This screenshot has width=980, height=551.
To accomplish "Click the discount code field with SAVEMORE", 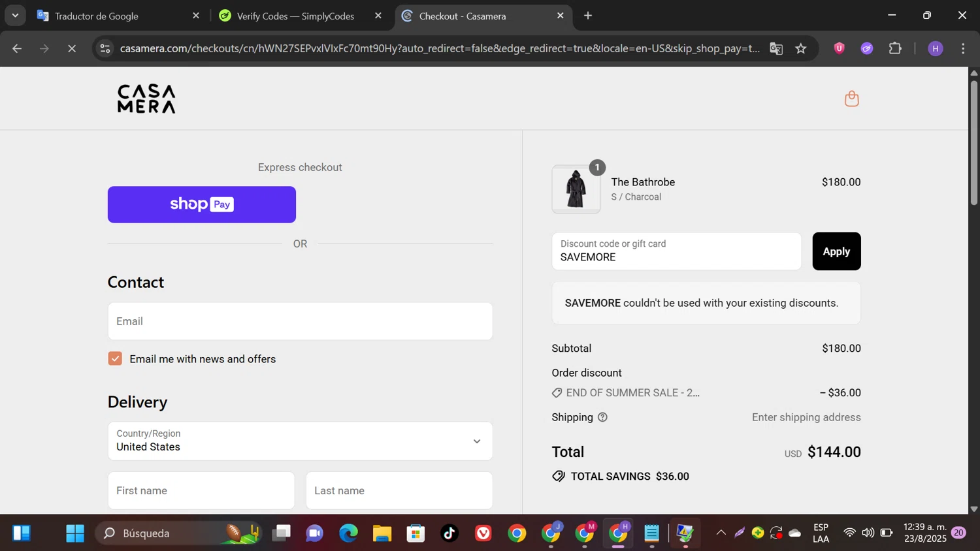I will (676, 251).
